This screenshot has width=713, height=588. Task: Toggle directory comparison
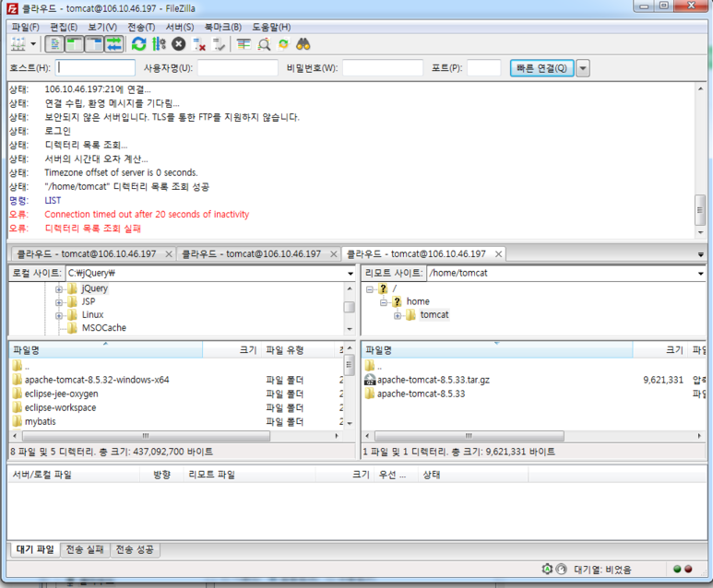264,44
